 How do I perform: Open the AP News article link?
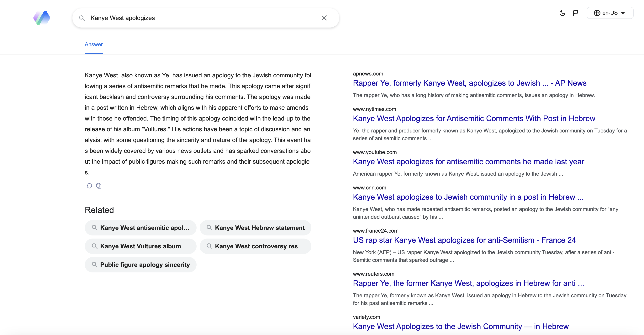469,83
